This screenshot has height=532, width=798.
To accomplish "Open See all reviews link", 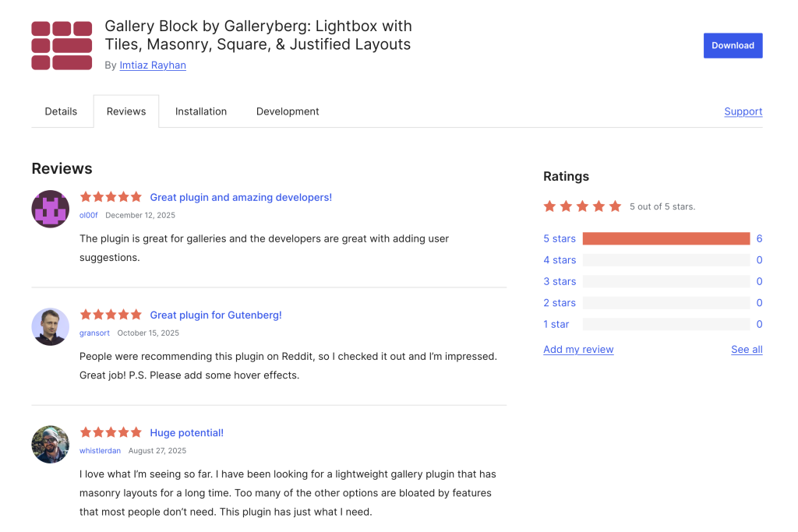I will [747, 350].
